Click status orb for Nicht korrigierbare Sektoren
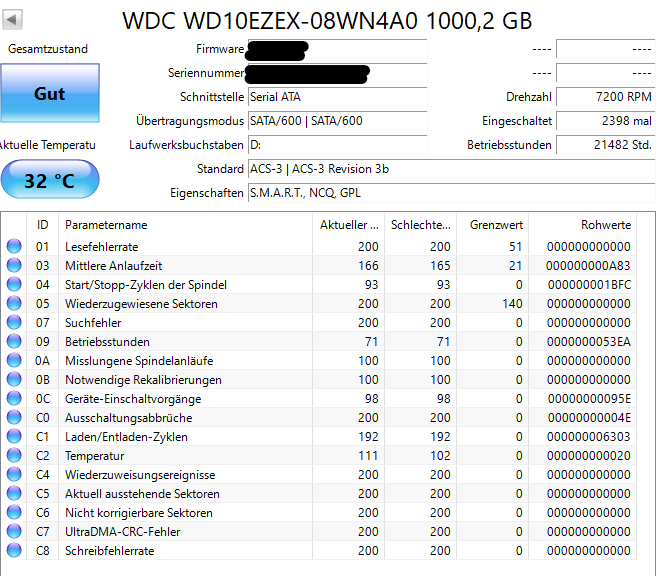The image size is (660, 576). 14,512
